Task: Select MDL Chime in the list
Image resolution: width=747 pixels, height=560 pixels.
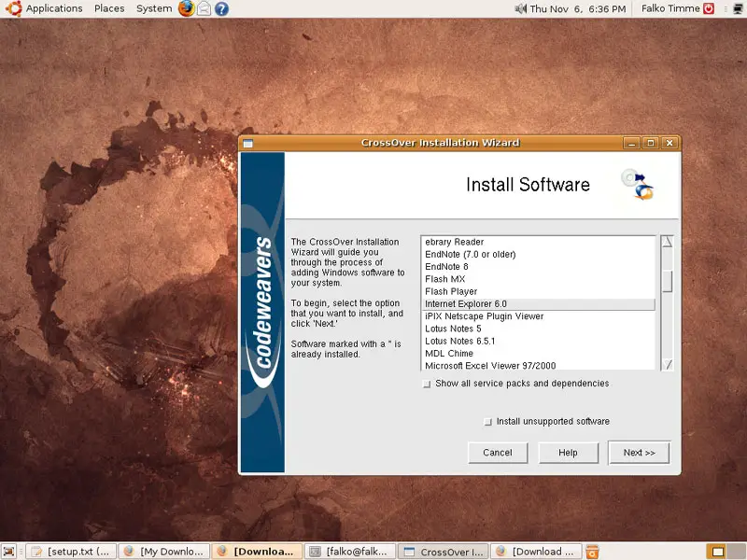Action: tap(539, 354)
